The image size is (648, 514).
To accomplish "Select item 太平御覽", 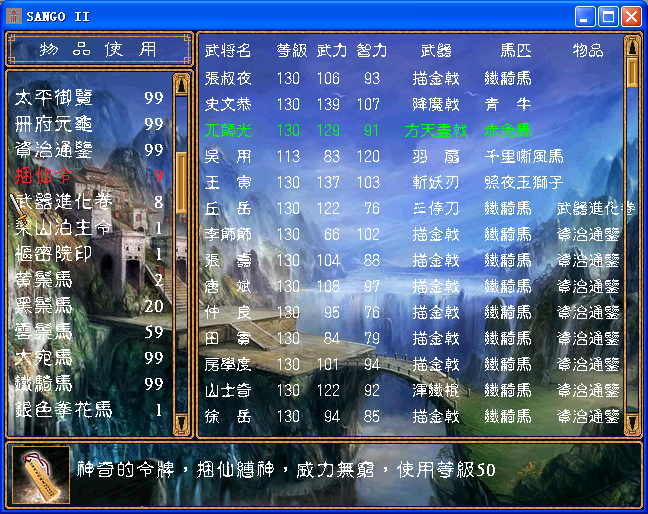I will 89,98.
